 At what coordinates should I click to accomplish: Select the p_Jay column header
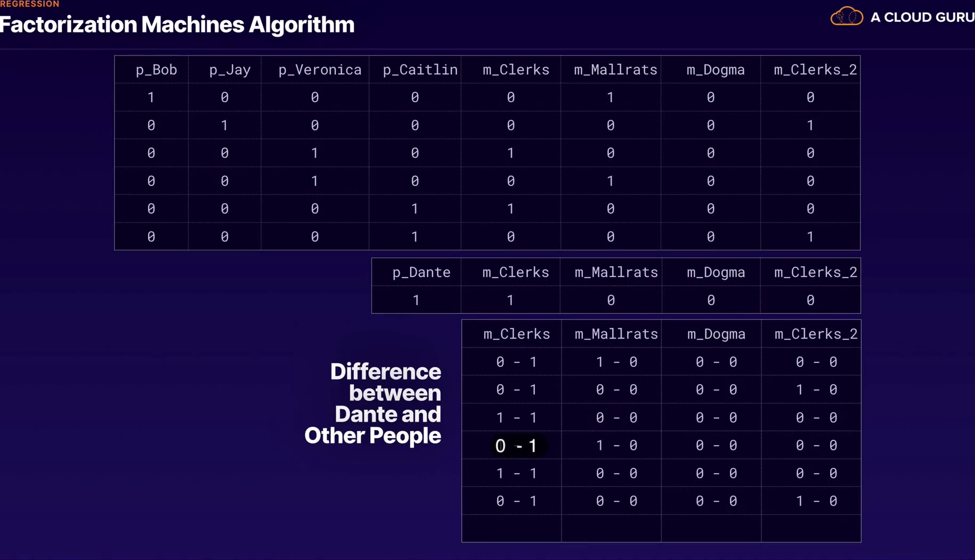click(230, 70)
